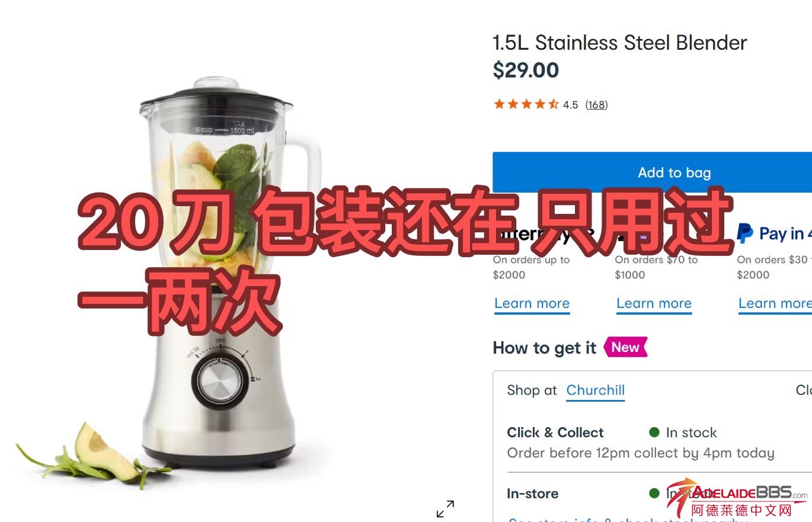Click the pink New badge
The image size is (812, 522).
pyautogui.click(x=625, y=347)
